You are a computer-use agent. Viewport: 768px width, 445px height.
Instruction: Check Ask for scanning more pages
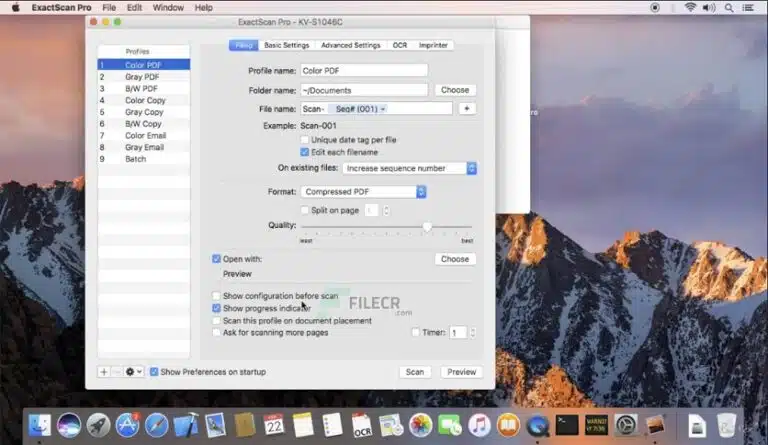pyautogui.click(x=216, y=332)
